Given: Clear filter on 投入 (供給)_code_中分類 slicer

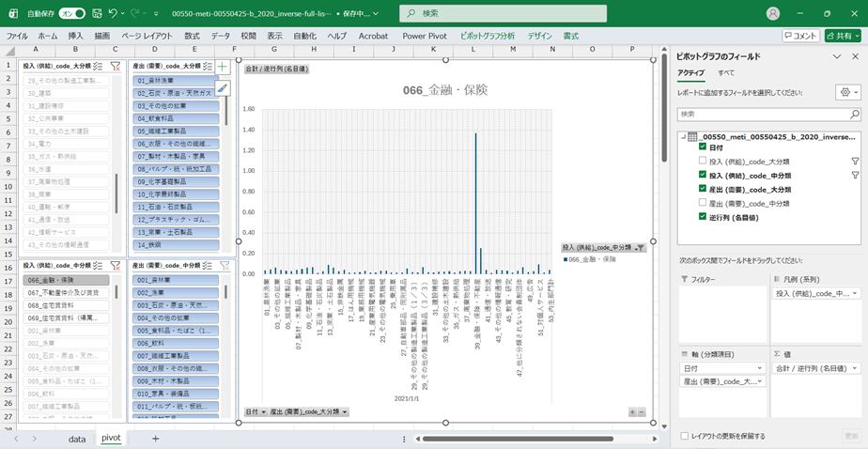Looking at the screenshot, I should [116, 266].
